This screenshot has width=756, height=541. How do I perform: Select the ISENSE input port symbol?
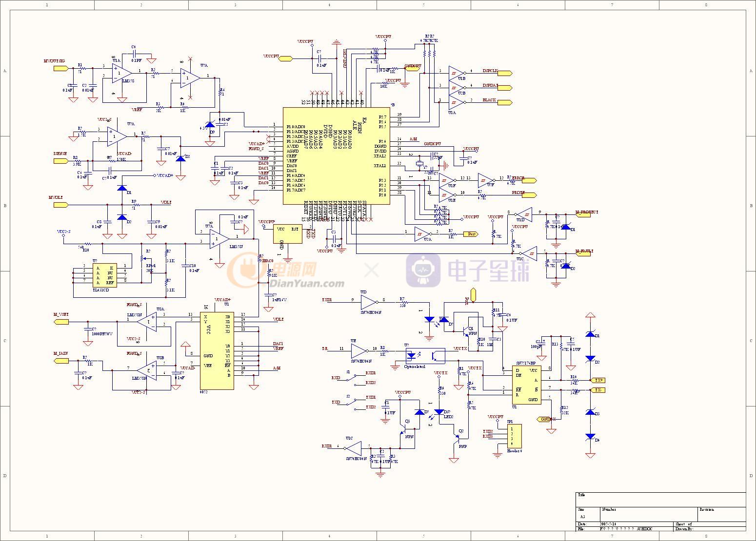point(60,161)
